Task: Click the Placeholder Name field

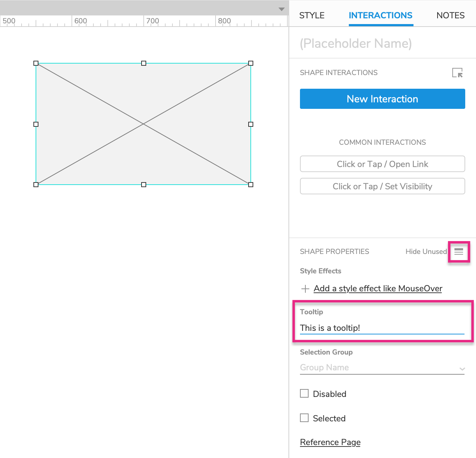Action: pyautogui.click(x=382, y=43)
